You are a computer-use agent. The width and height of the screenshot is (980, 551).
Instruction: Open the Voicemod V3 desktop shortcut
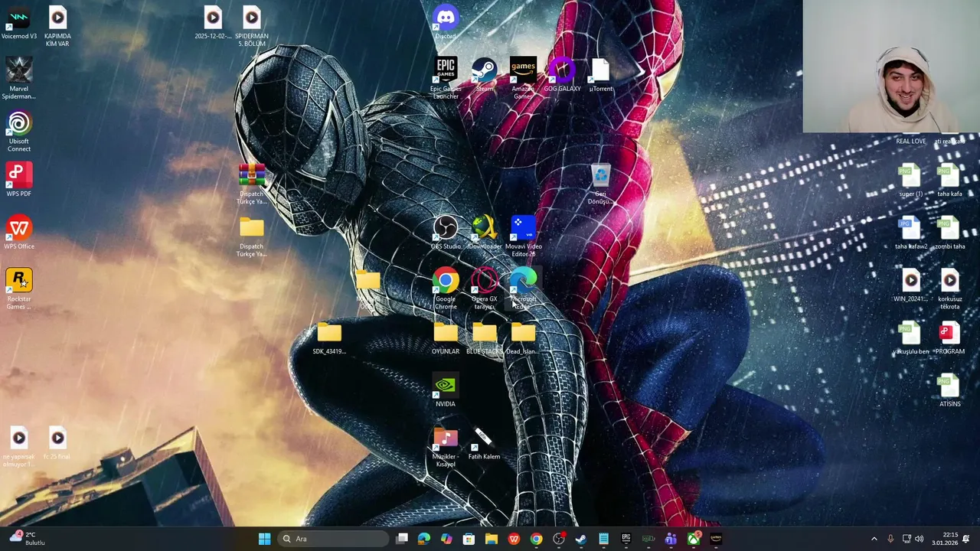(18, 23)
